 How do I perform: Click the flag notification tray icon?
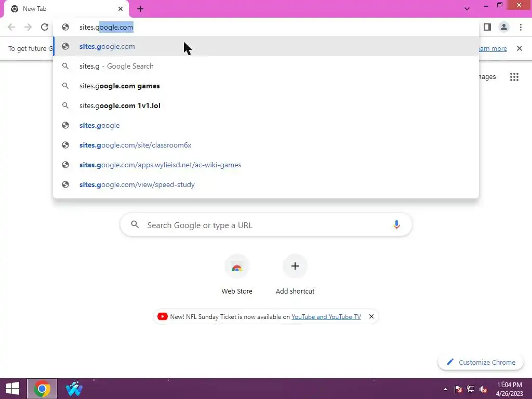[x=458, y=389]
